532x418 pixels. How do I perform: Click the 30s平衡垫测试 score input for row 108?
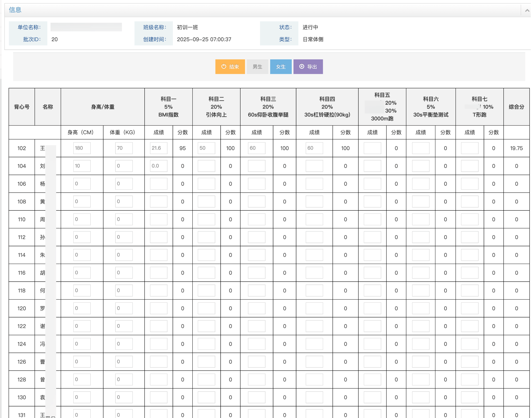[x=420, y=202]
